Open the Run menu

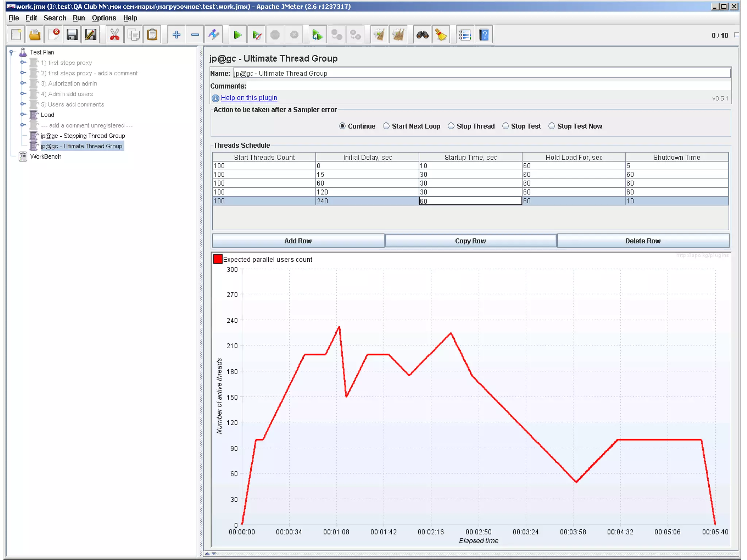pyautogui.click(x=78, y=18)
